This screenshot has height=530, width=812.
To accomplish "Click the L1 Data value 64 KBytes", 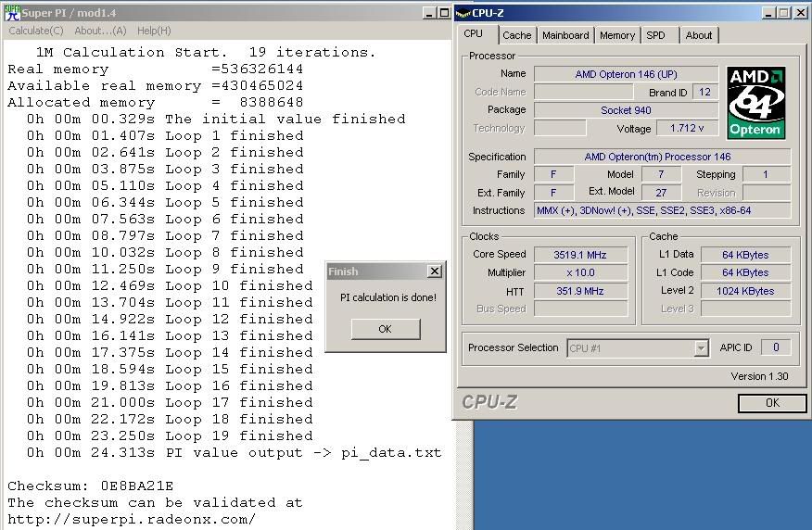I will (745, 255).
